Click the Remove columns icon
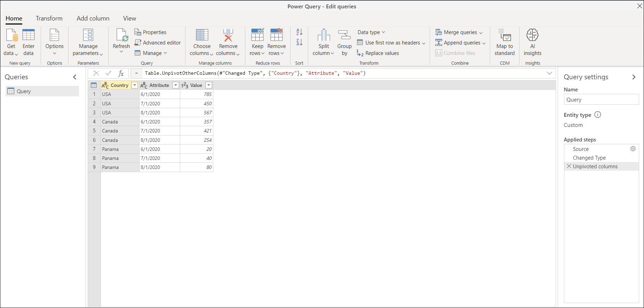644x308 pixels. pyautogui.click(x=228, y=35)
